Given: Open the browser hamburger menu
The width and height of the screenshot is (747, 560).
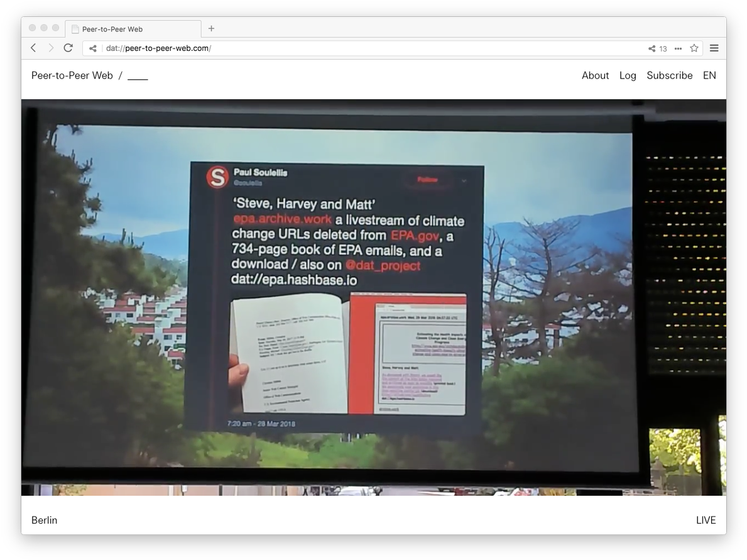Looking at the screenshot, I should (714, 48).
